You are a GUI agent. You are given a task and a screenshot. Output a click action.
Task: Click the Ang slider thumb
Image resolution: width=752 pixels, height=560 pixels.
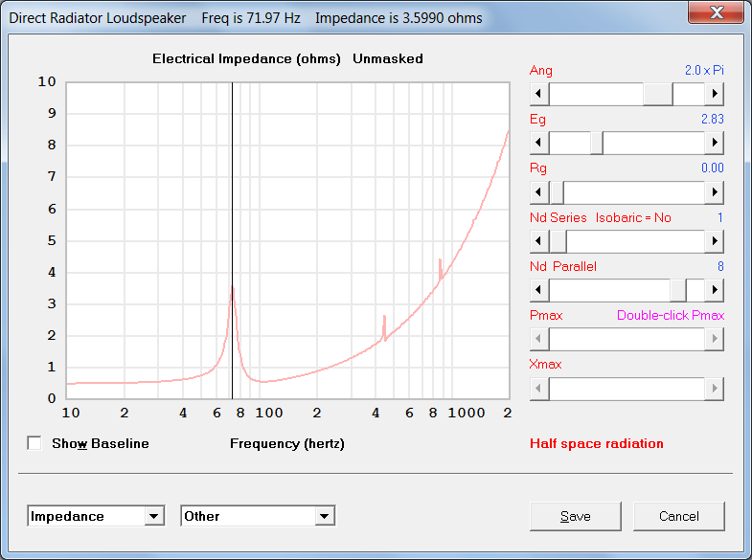(657, 94)
